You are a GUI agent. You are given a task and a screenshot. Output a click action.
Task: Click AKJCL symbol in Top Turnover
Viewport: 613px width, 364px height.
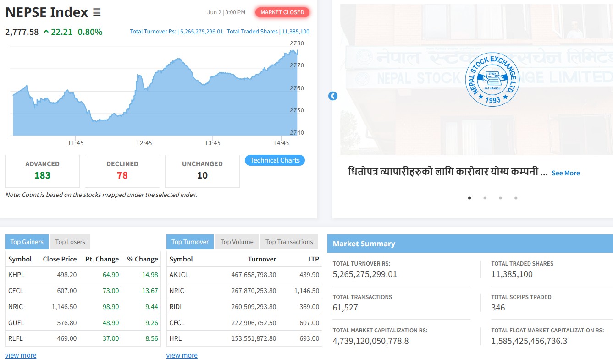(179, 275)
